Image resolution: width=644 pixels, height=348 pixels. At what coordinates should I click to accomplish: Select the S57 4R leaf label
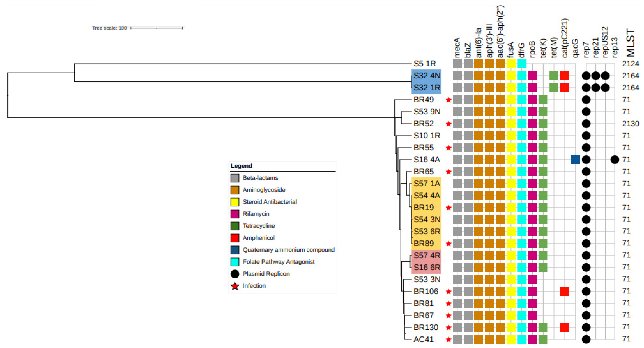[x=426, y=256]
